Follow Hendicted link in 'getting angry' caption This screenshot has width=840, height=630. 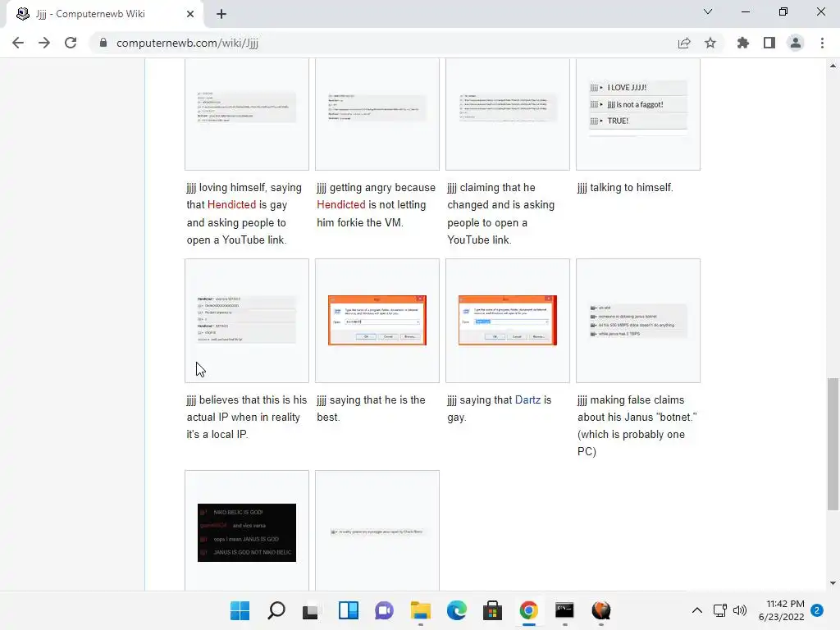[x=340, y=204]
